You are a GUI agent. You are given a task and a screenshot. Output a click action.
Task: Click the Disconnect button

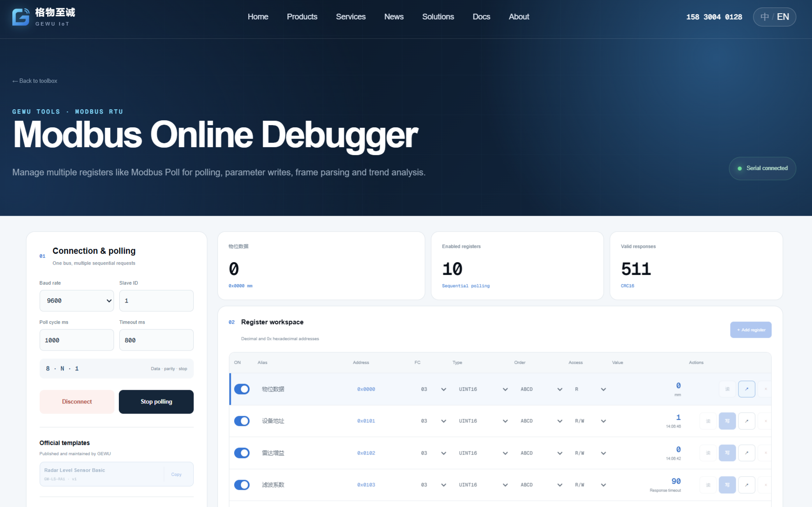tap(77, 402)
